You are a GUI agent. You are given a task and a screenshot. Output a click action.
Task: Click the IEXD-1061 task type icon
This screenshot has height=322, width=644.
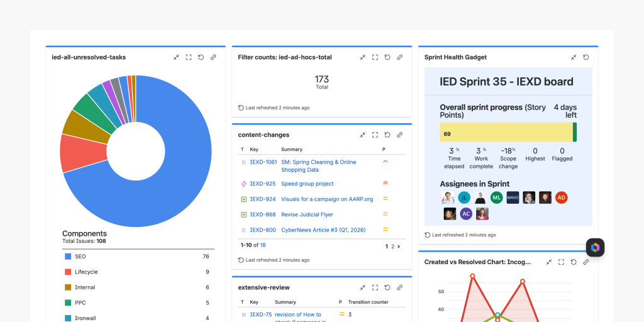tap(243, 162)
